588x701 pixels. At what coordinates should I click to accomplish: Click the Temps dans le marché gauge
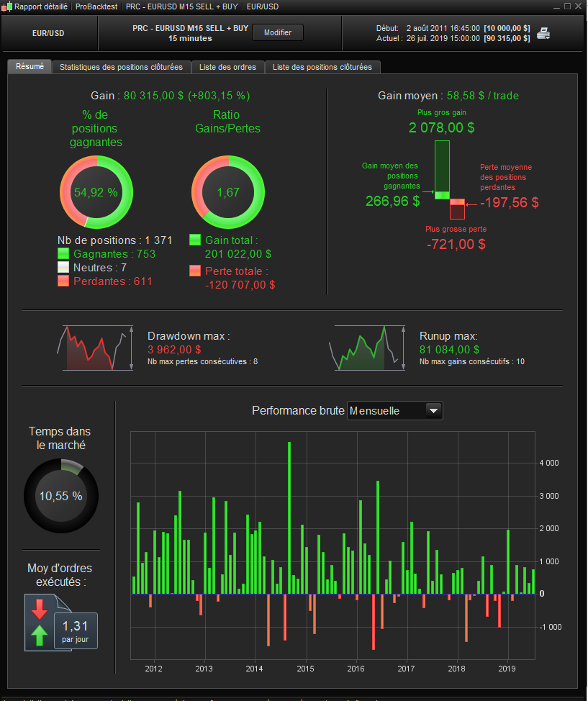point(60,496)
